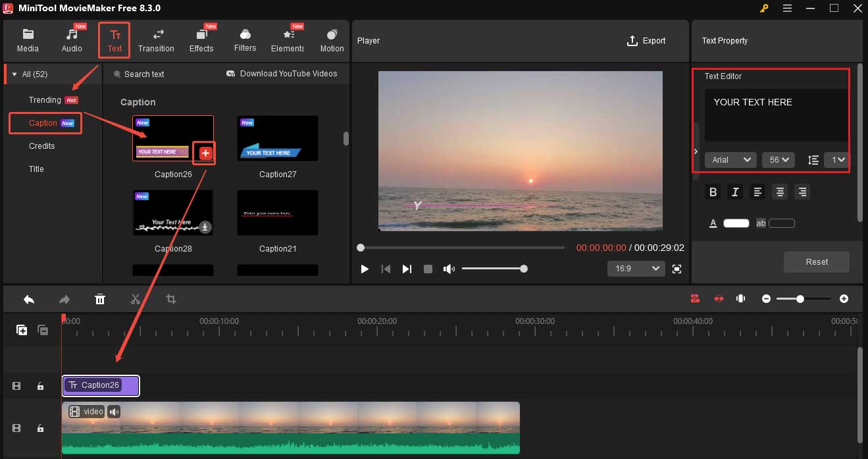Mute audio on the video clip
The width and height of the screenshot is (868, 459).
(x=114, y=412)
